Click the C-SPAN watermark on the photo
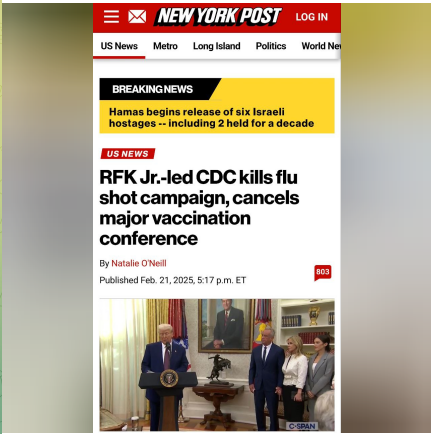431x434 pixels. (x=302, y=426)
